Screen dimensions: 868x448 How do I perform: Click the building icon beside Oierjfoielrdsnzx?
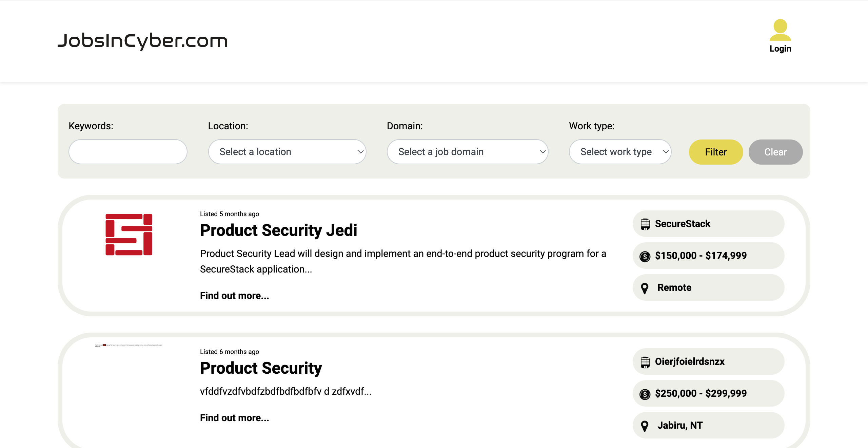(645, 362)
